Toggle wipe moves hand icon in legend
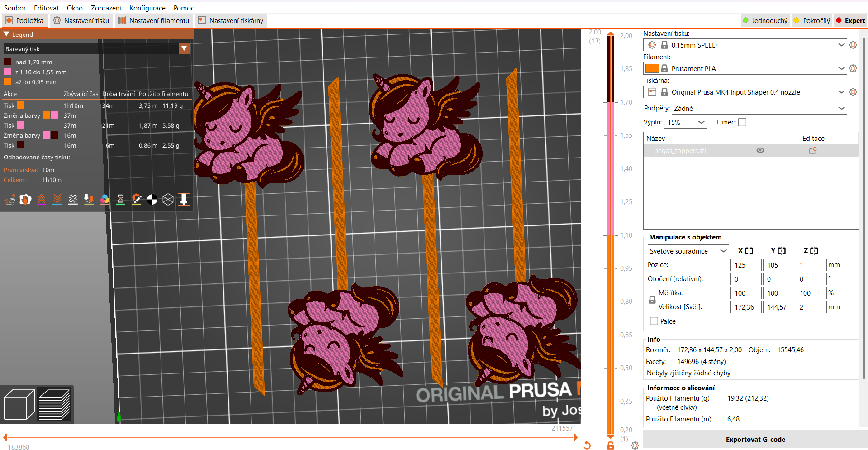Image resolution: width=868 pixels, height=450 pixels. [x=26, y=199]
